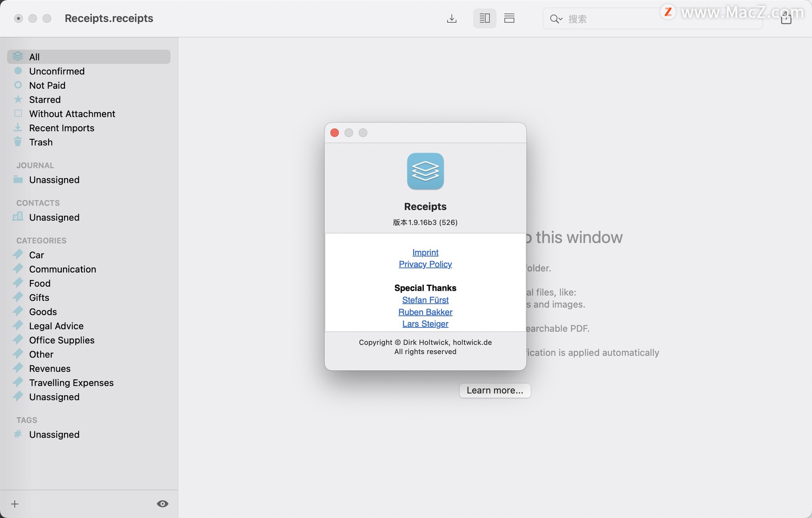Select the Not Paid row label
The image size is (812, 518).
(47, 85)
